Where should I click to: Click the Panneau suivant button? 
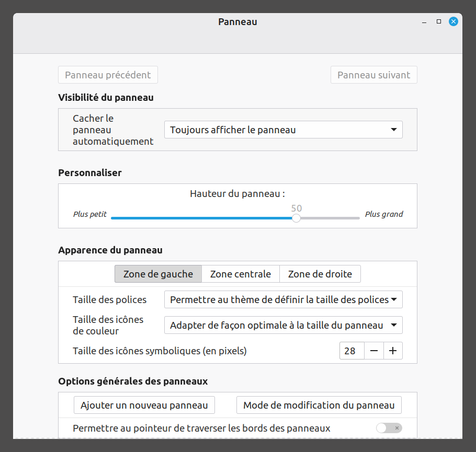[373, 75]
